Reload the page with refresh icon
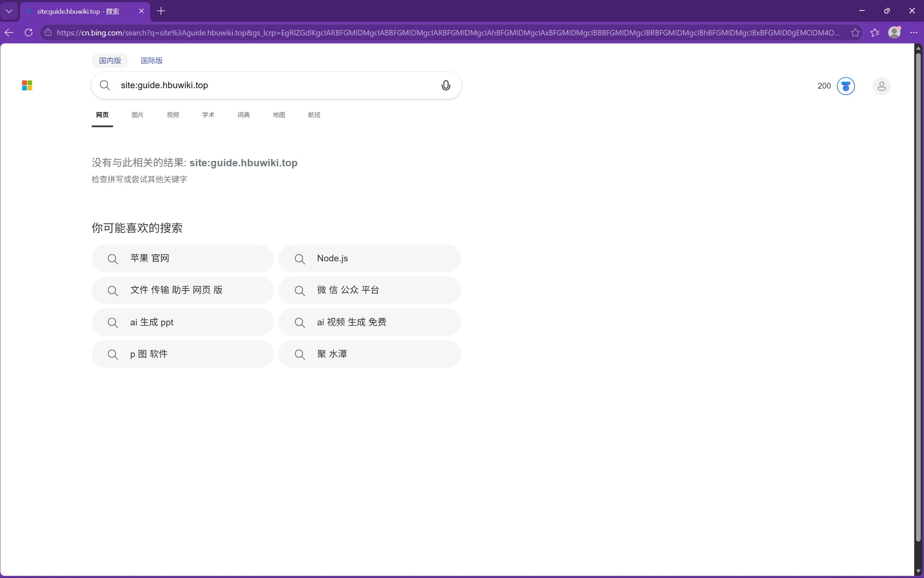 [29, 33]
